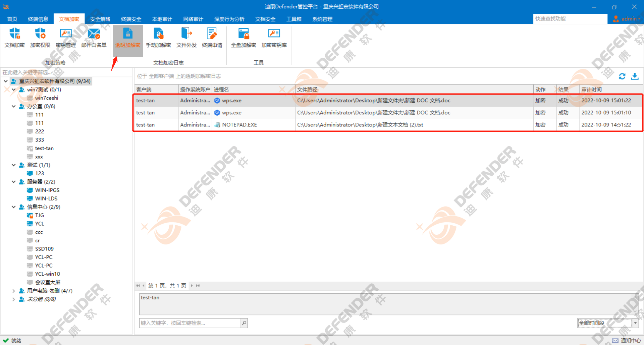Select log row timed 15:01:22
Screen dimensions: 644x345
coord(388,101)
